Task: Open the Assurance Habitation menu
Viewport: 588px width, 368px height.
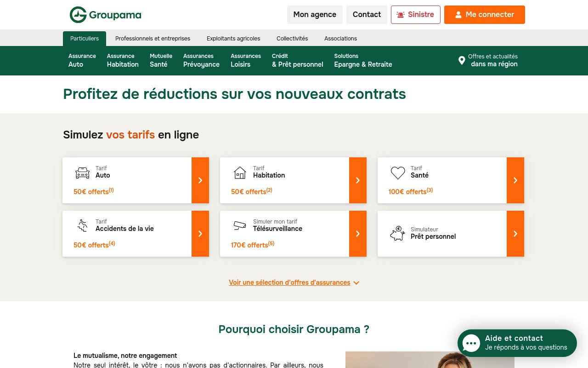Action: [x=123, y=60]
